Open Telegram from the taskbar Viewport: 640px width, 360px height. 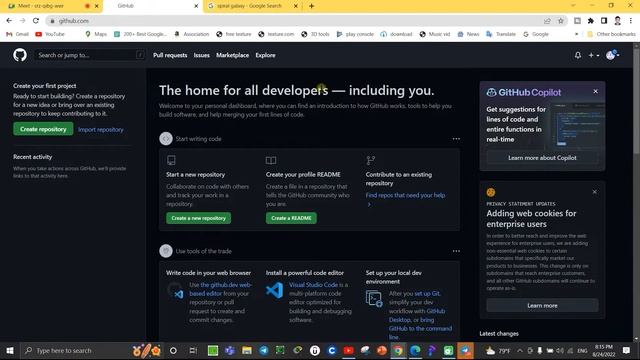coord(264,351)
